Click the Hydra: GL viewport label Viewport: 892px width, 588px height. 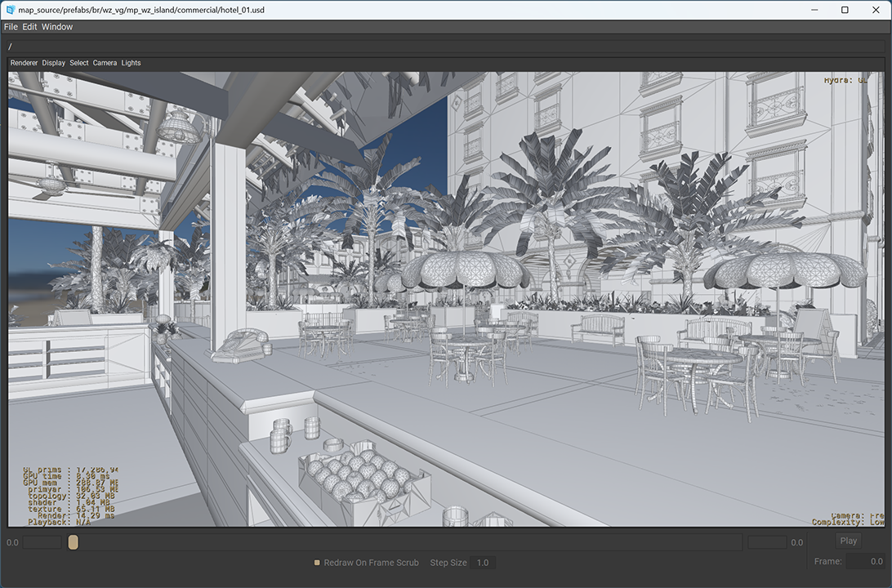click(846, 80)
